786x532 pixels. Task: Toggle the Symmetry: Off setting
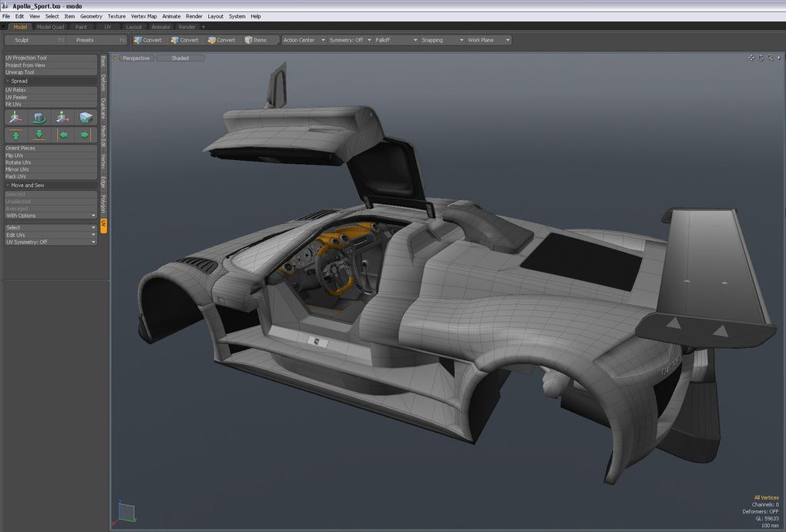(350, 40)
